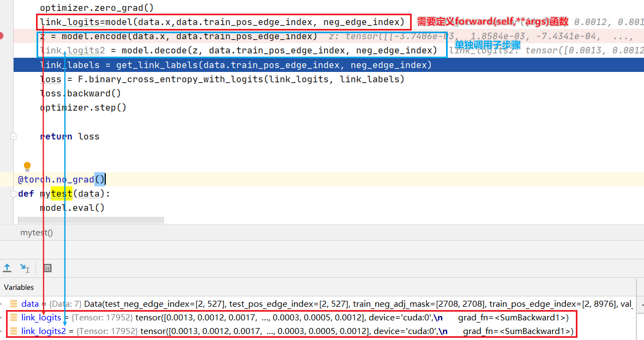Click the mytest() breadcrumb item
Viewport: 644px width, 340px height.
[37, 233]
